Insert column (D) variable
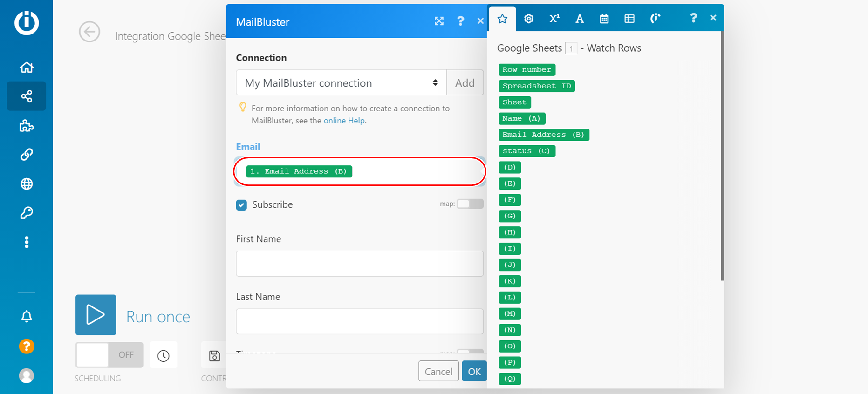The width and height of the screenshot is (868, 394). pos(510,168)
